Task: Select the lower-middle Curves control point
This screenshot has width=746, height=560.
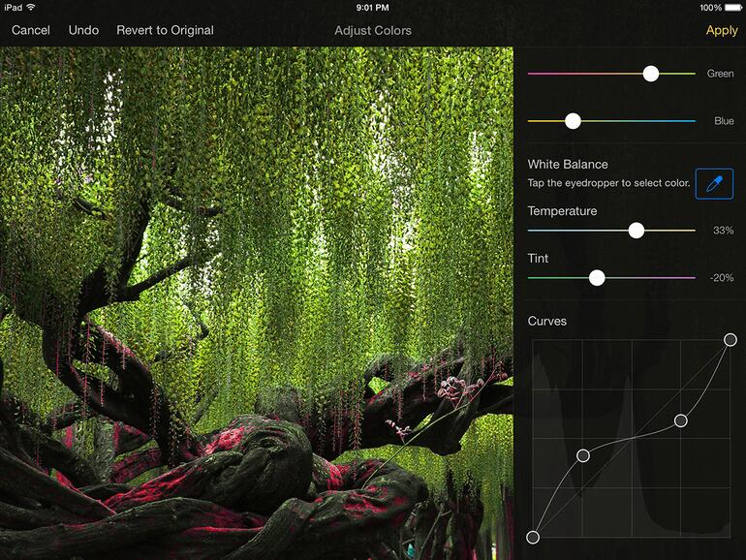Action: (x=583, y=455)
